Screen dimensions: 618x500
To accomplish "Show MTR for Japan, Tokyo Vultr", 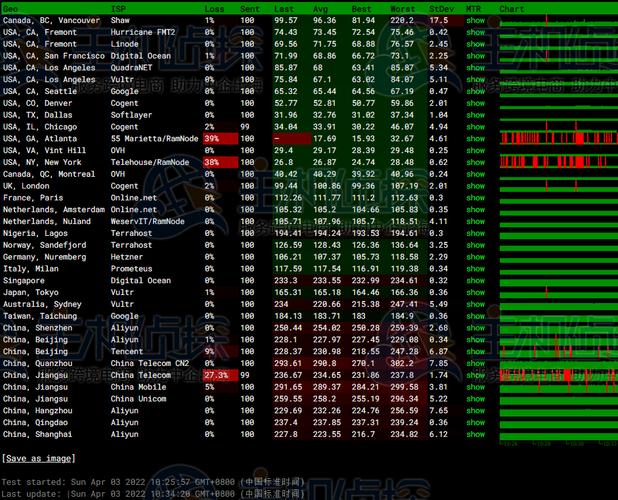I will (x=475, y=292).
